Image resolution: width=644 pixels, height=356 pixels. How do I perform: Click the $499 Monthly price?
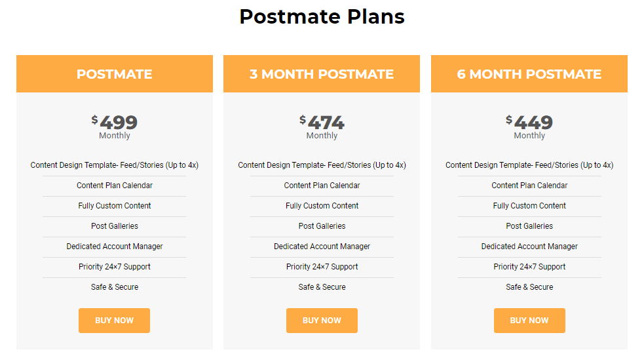point(115,127)
